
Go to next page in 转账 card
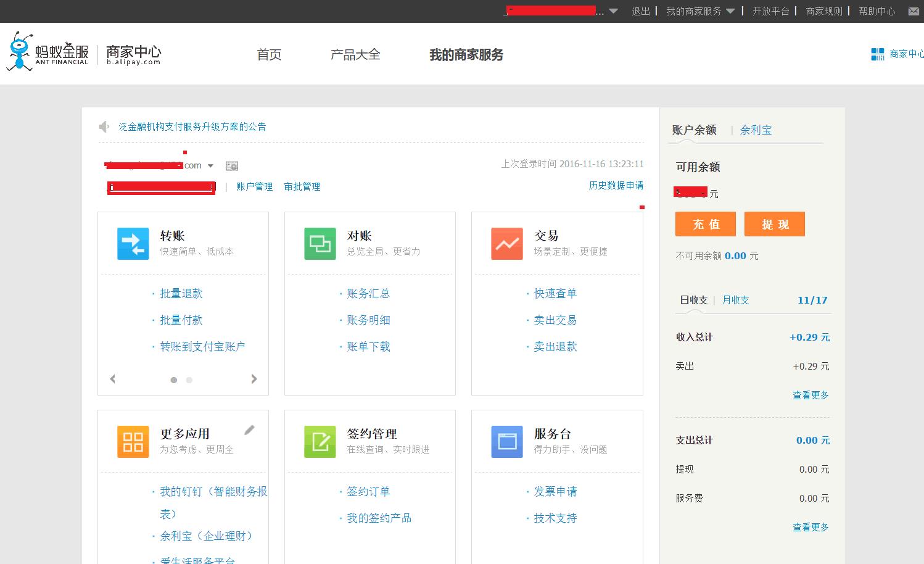254,379
